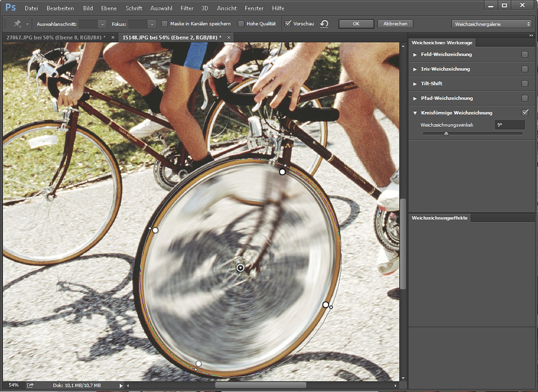Select the Weichzeichnungseffekte panel tab
The image size is (538, 392).
[x=440, y=218]
